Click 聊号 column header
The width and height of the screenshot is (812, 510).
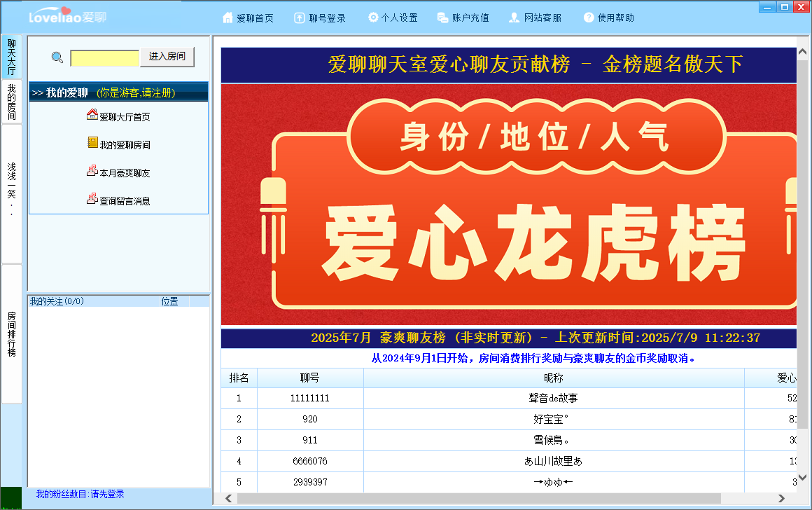[309, 378]
